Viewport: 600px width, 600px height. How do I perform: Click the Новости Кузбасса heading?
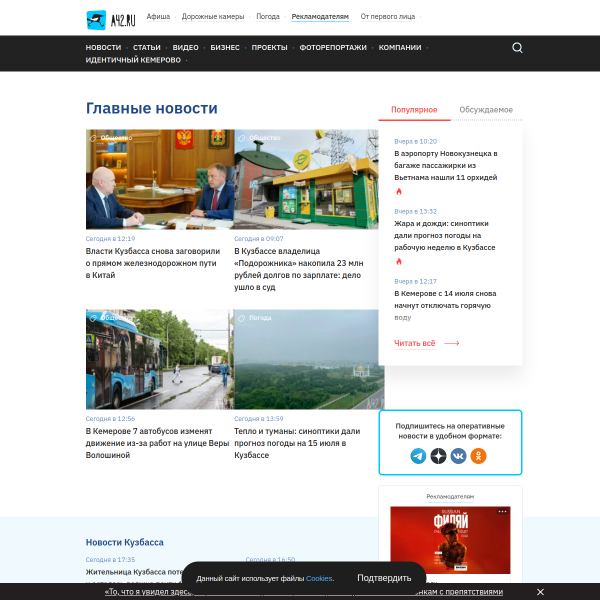click(124, 542)
